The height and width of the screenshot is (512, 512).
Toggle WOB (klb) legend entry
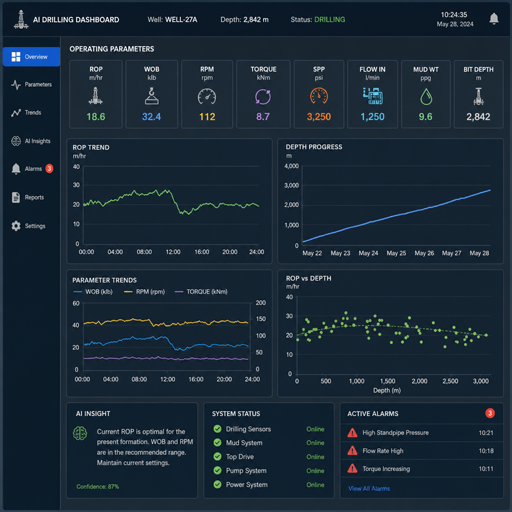[x=93, y=292]
